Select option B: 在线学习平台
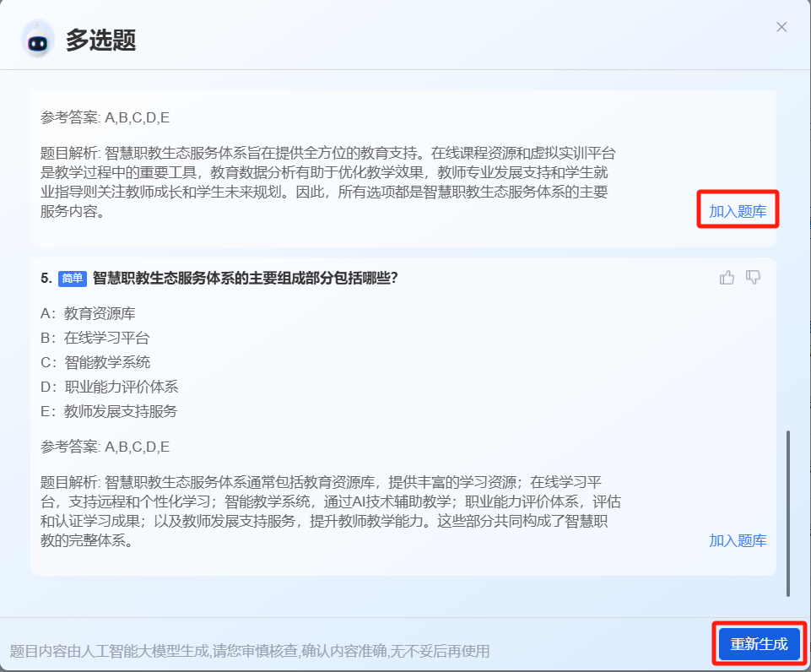The image size is (811, 672). (x=95, y=338)
